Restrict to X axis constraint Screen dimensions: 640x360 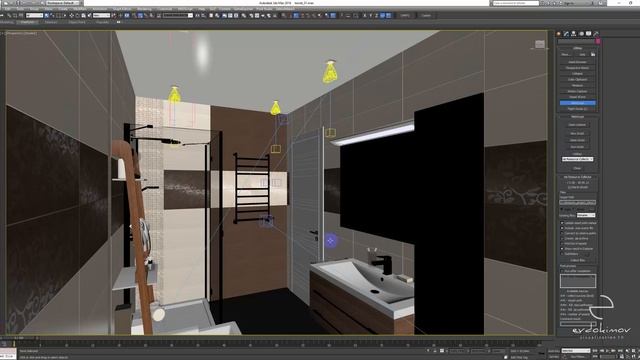[x=364, y=16]
